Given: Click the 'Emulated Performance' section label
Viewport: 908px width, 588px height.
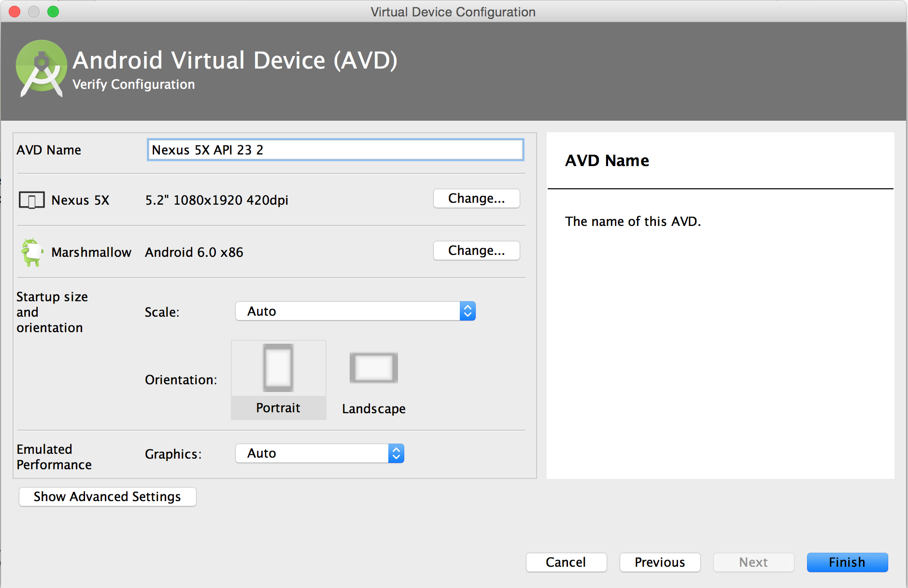Looking at the screenshot, I should click(54, 457).
